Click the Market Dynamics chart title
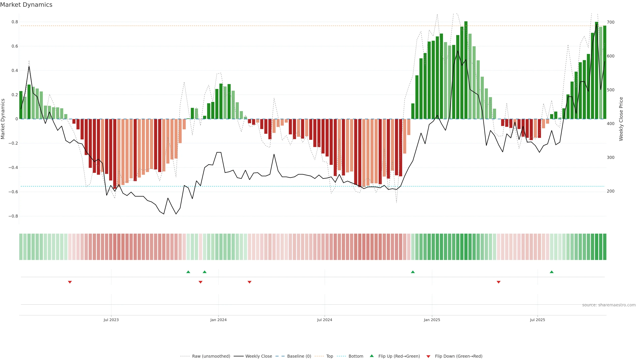Image resolution: width=644 pixels, height=362 pixels. [x=26, y=5]
